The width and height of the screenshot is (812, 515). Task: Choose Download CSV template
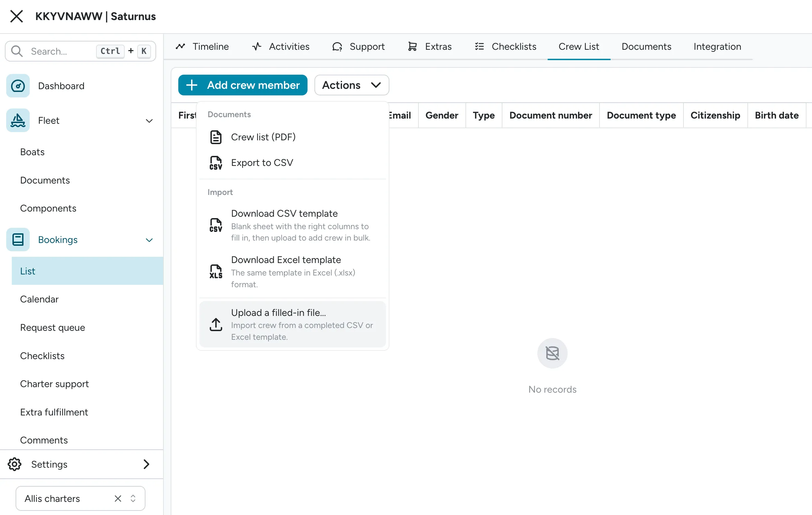[293, 225]
